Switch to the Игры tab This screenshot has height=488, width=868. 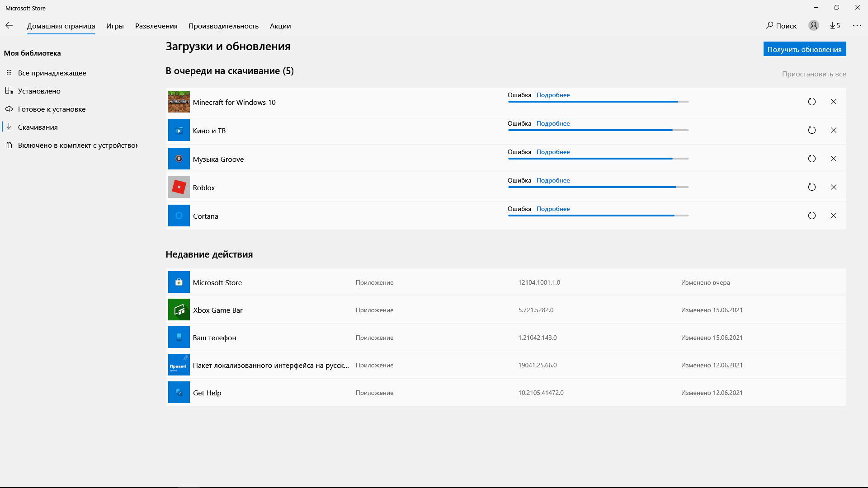click(x=115, y=26)
